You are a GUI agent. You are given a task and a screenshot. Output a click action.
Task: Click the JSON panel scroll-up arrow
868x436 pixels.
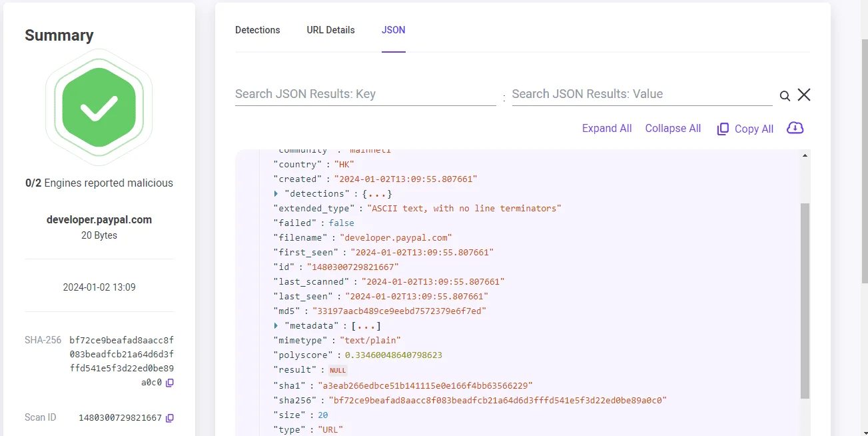point(805,155)
